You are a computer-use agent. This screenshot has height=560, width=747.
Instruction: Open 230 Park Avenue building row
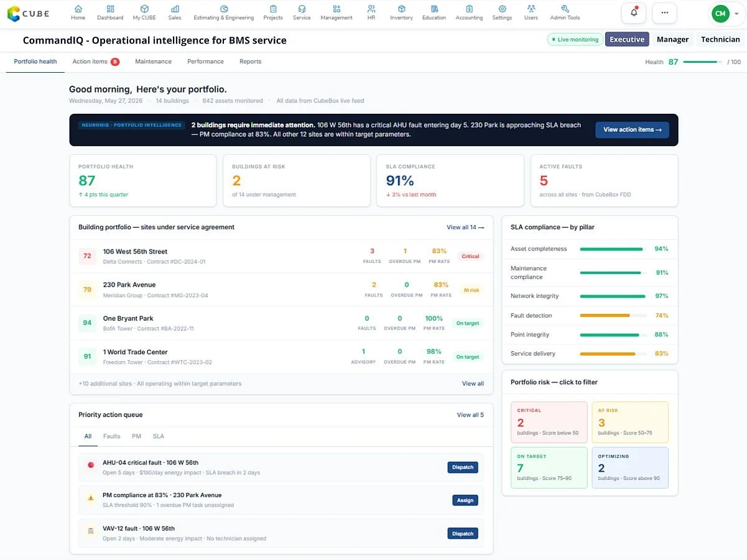pos(281,290)
